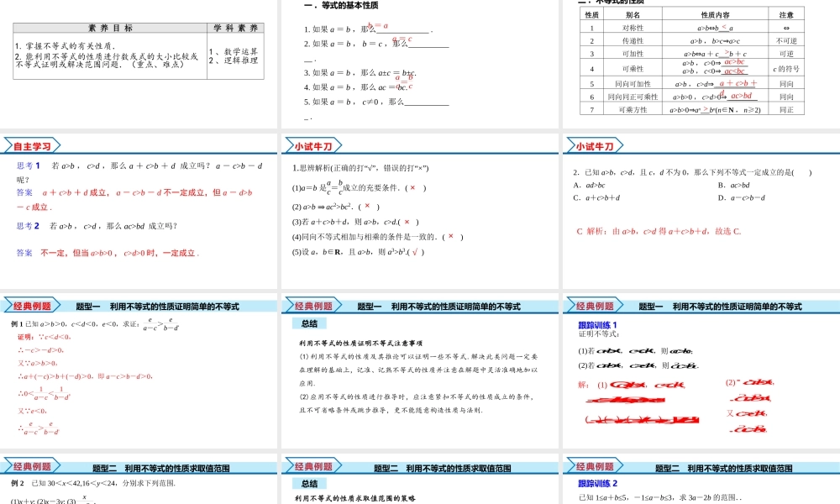840x504 pixels.
Task: Click the 总结 label on the 题型一 slide
Action: pyautogui.click(x=309, y=323)
